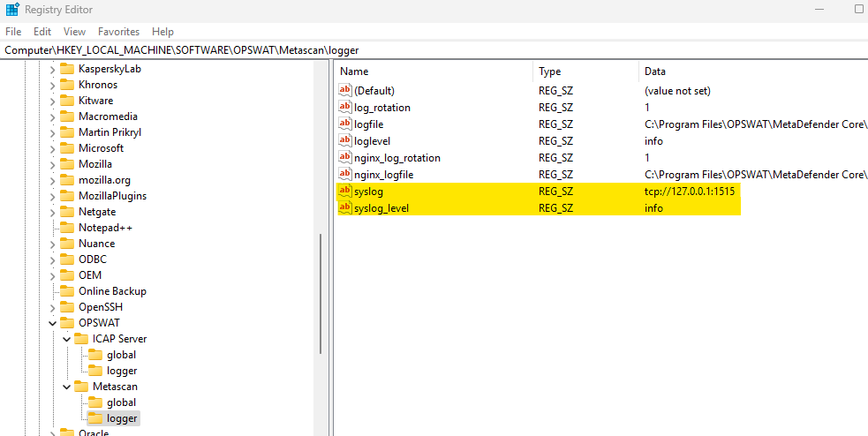Select logger key under ICAP Server
The height and width of the screenshot is (436, 868).
[122, 371]
